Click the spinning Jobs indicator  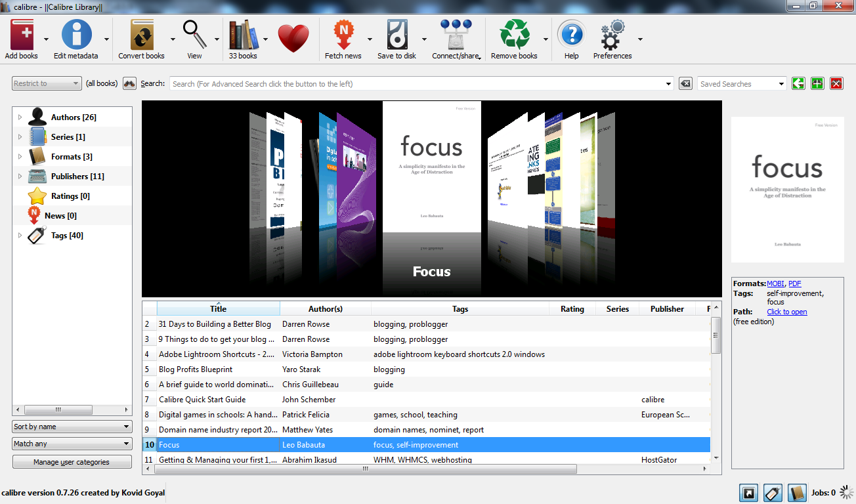(847, 493)
